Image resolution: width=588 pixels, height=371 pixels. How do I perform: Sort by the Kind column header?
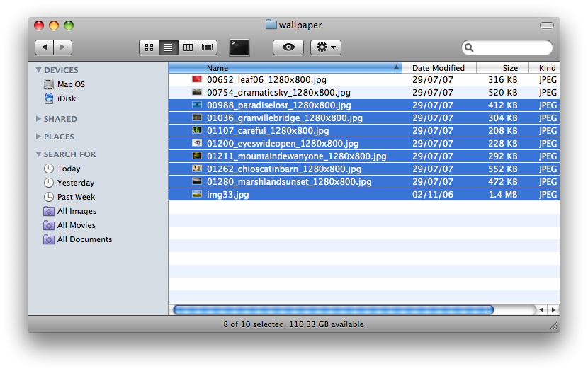544,68
